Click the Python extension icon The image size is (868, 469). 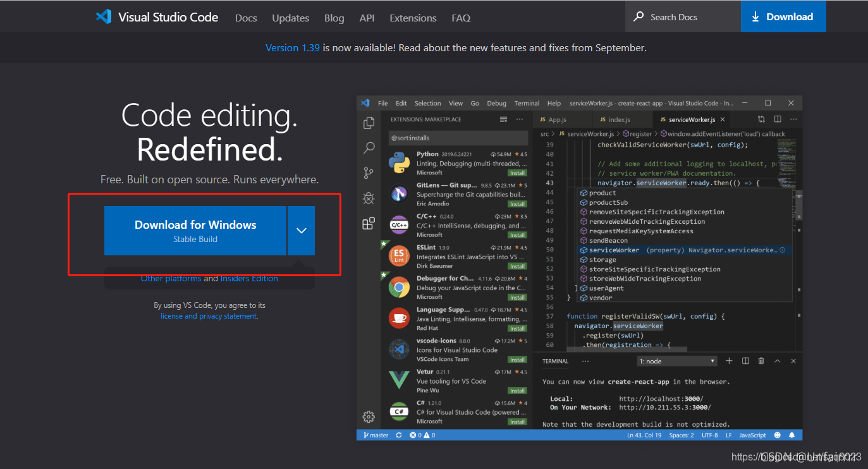[399, 163]
